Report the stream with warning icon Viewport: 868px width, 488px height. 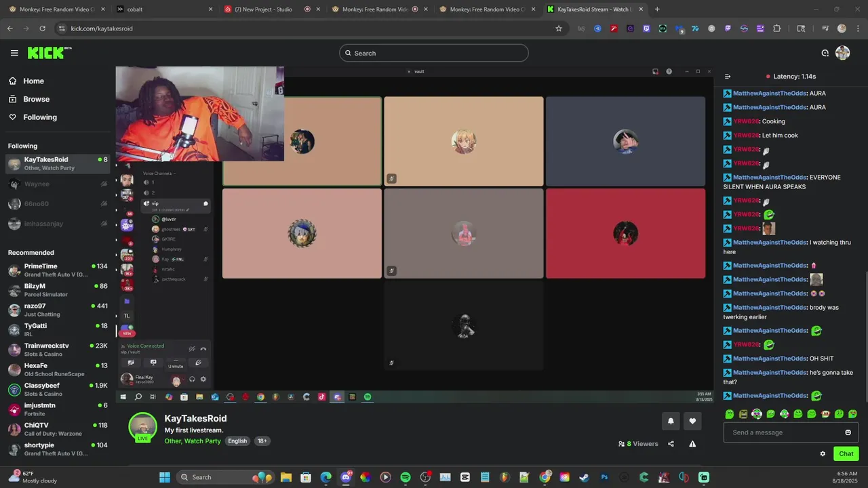point(692,444)
